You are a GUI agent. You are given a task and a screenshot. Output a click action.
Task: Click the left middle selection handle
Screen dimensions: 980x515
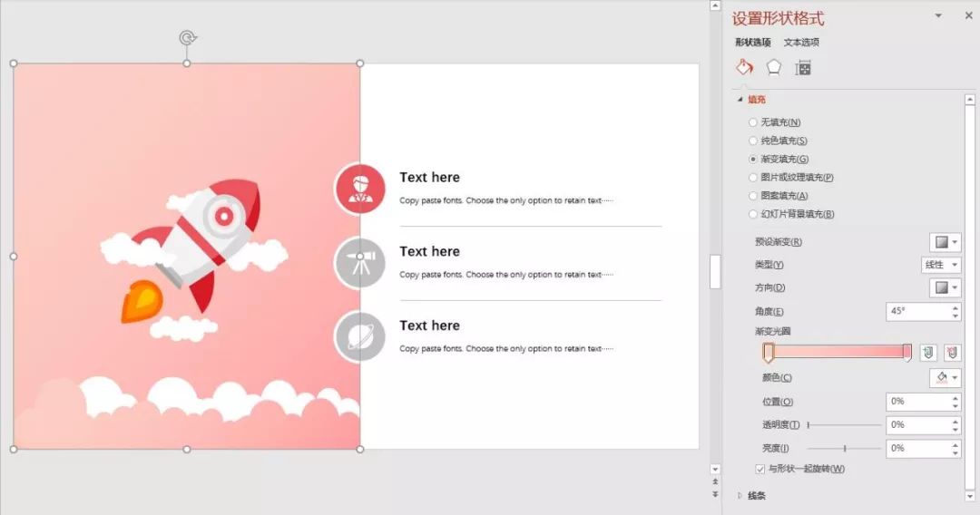click(14, 256)
